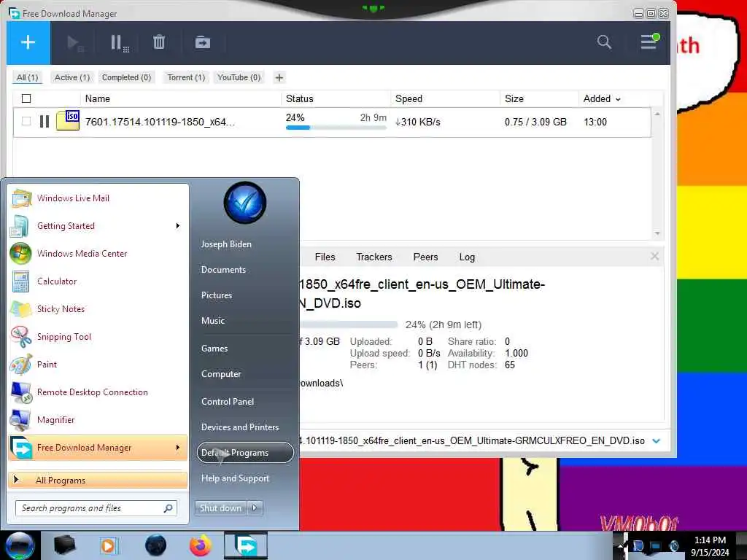Collapse bottom bar with blue chevron
Screen dimensions: 747x560
656,441
